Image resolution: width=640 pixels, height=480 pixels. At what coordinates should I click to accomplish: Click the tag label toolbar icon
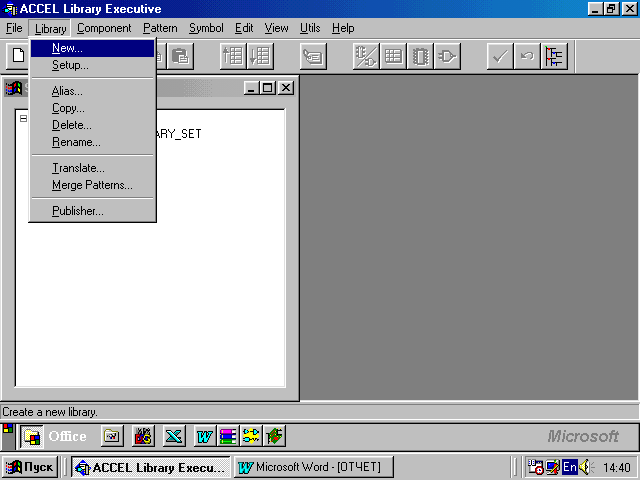[313, 56]
